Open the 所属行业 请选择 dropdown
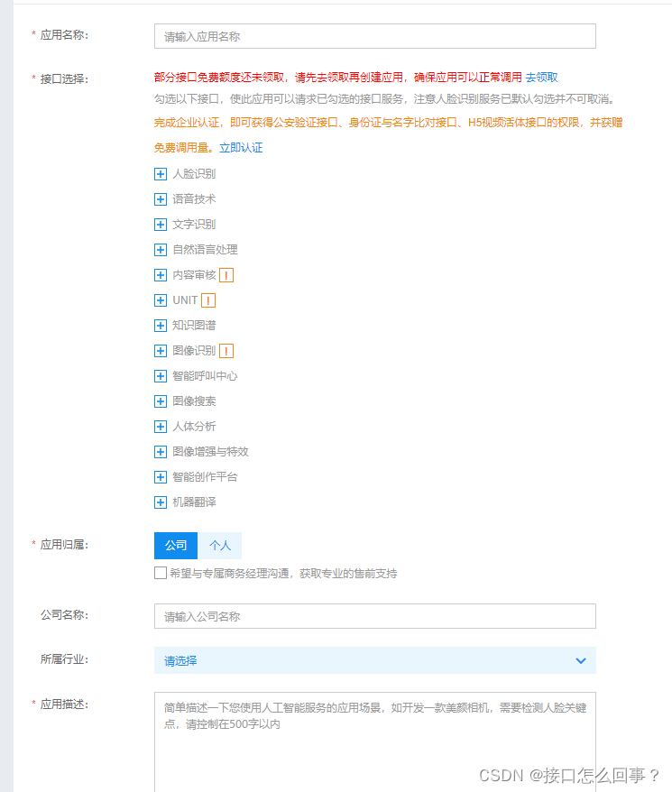Viewport: 672px width, 792px height. click(x=375, y=660)
